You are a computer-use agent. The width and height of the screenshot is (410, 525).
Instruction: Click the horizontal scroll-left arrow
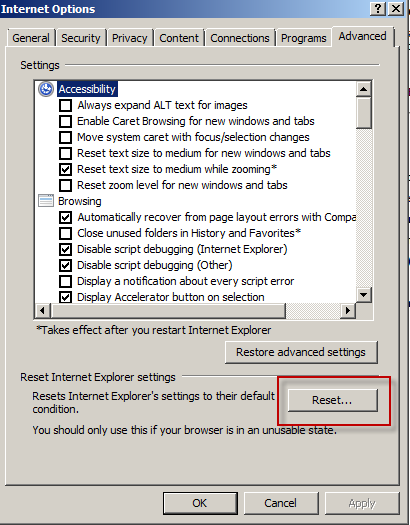pyautogui.click(x=42, y=310)
